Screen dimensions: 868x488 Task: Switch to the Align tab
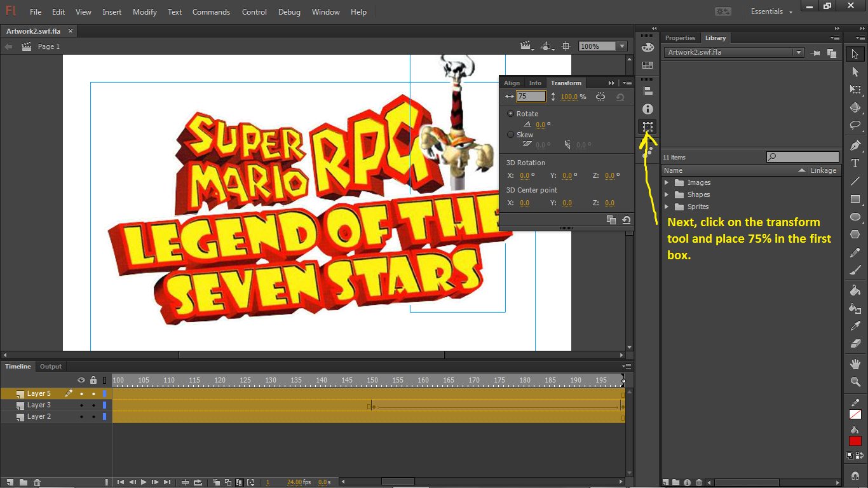[512, 83]
